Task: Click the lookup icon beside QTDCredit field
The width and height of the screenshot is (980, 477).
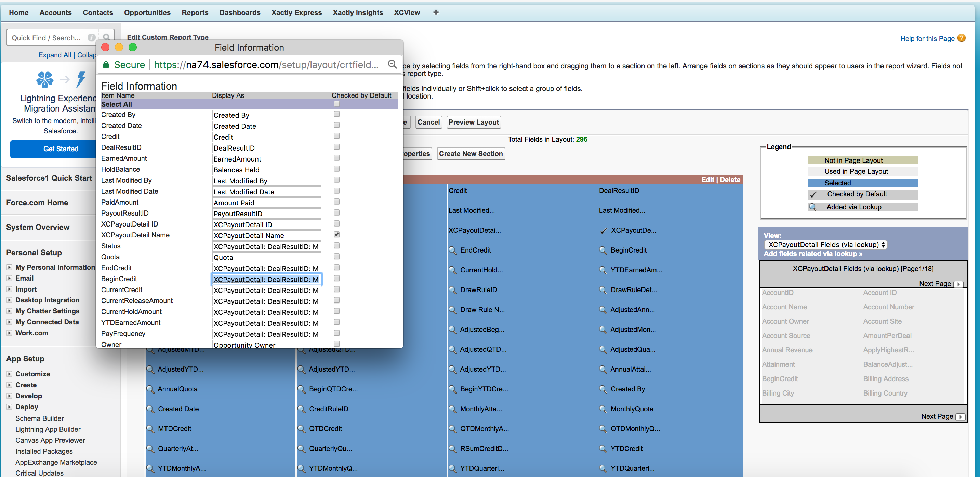Action: pos(302,429)
